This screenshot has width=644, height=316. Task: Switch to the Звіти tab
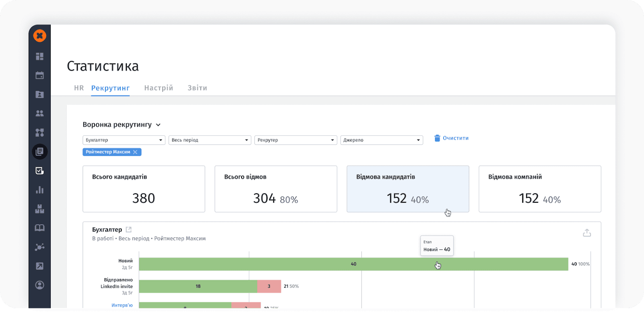tap(197, 88)
